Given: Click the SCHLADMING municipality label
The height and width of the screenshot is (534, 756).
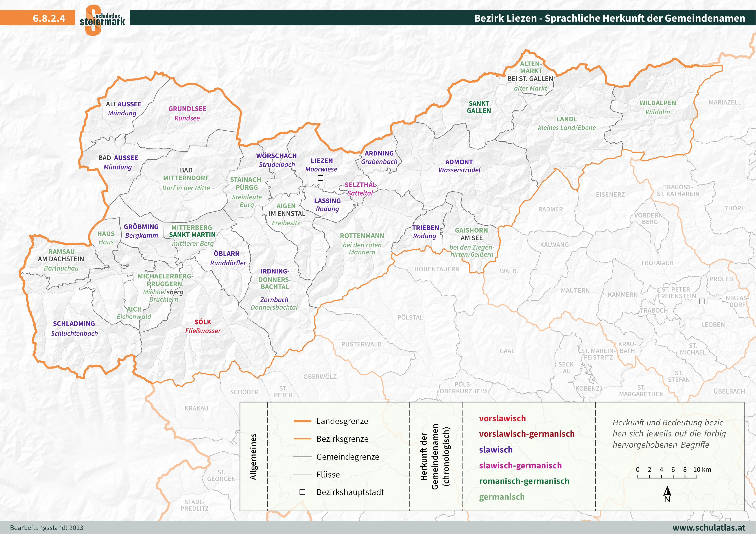Looking at the screenshot, I should [x=74, y=324].
